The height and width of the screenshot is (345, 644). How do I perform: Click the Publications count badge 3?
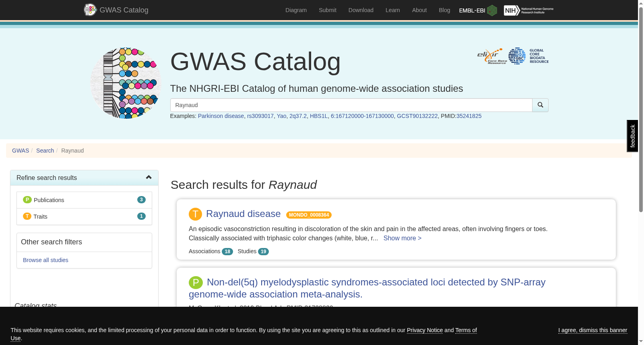pyautogui.click(x=141, y=200)
